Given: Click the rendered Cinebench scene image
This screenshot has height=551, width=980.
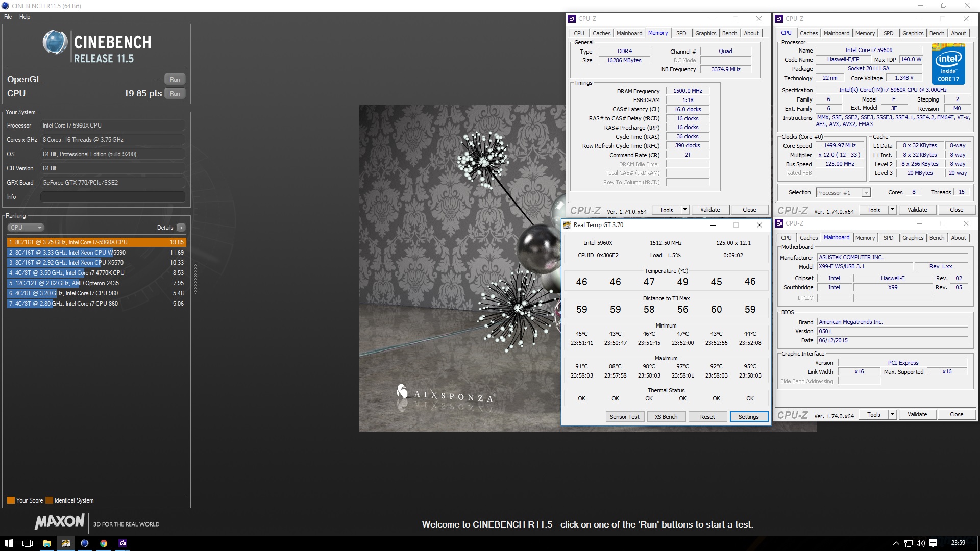Looking at the screenshot, I should [459, 268].
